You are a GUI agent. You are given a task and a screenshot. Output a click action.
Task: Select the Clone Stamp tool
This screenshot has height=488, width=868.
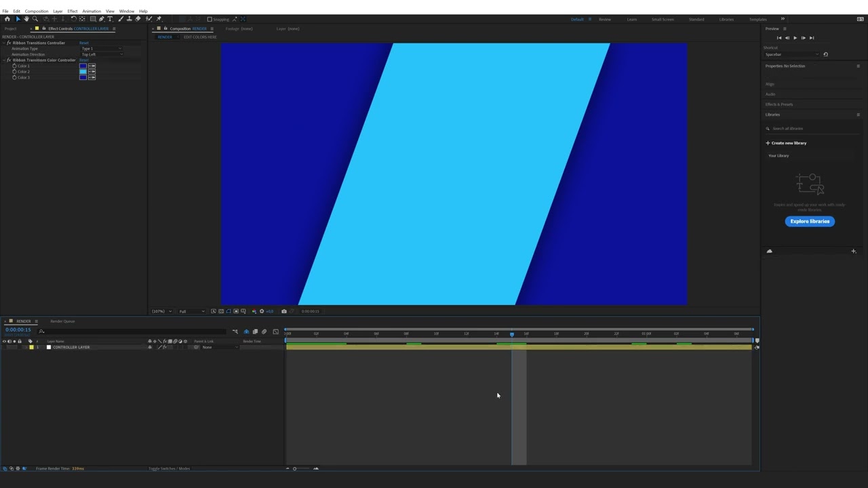[130, 19]
